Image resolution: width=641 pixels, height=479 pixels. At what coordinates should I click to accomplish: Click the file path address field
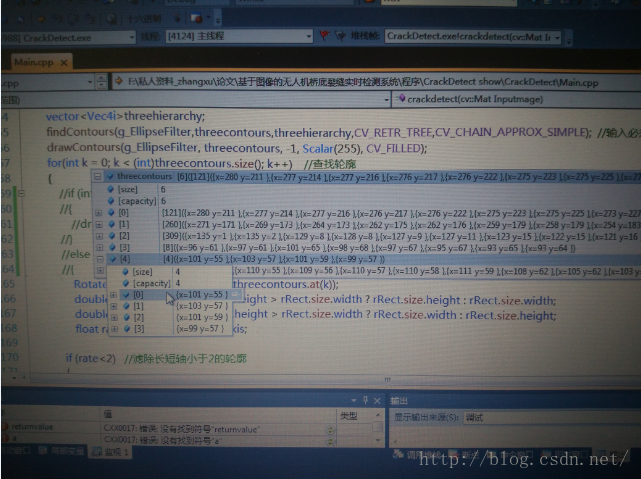(x=377, y=82)
